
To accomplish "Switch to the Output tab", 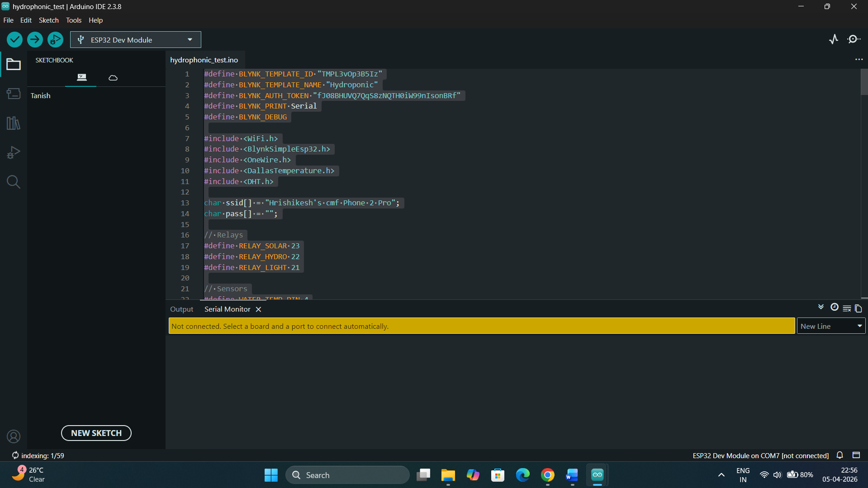I will click(182, 309).
